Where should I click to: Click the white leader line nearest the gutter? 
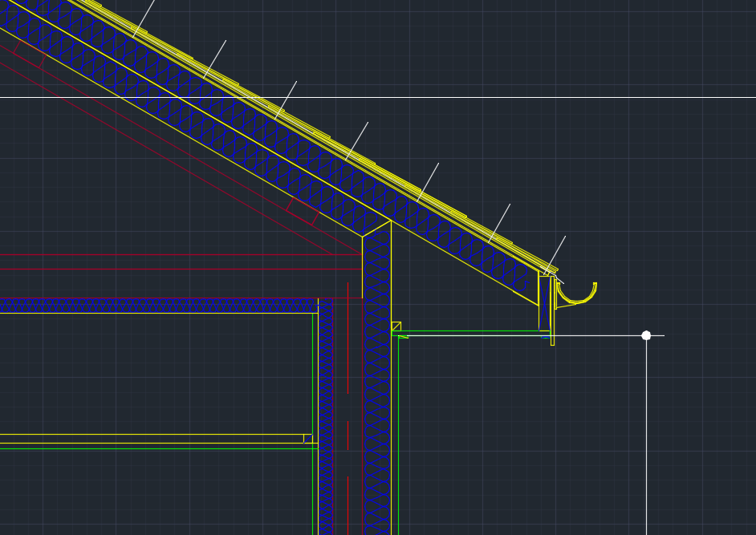[556, 253]
